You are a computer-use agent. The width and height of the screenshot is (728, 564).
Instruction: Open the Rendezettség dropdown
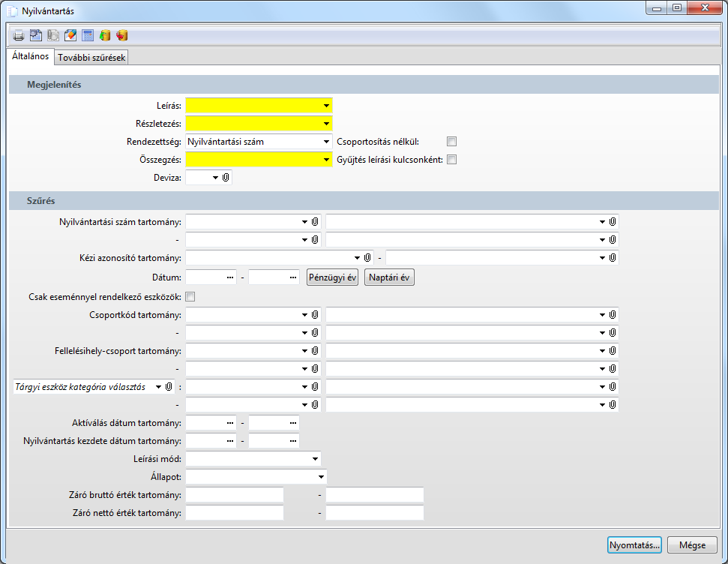327,141
